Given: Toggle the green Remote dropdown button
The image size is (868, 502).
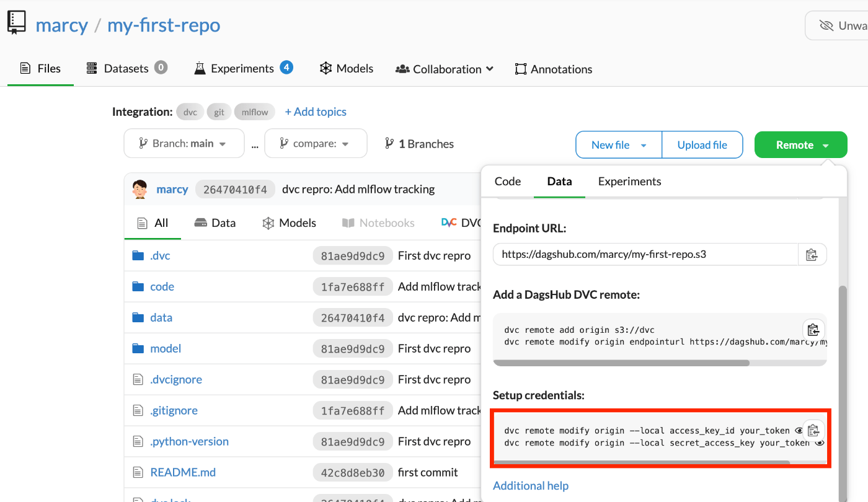Looking at the screenshot, I should (x=801, y=145).
